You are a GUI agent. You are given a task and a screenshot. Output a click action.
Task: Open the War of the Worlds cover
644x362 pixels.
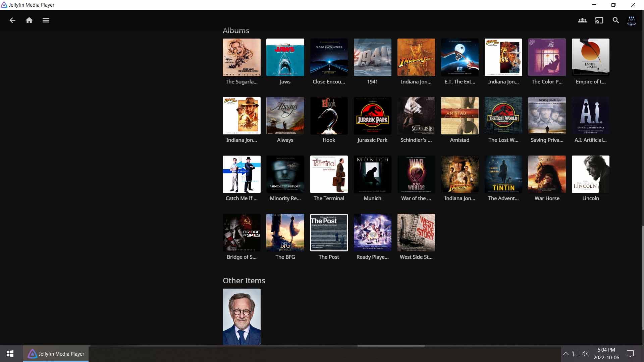pyautogui.click(x=416, y=174)
